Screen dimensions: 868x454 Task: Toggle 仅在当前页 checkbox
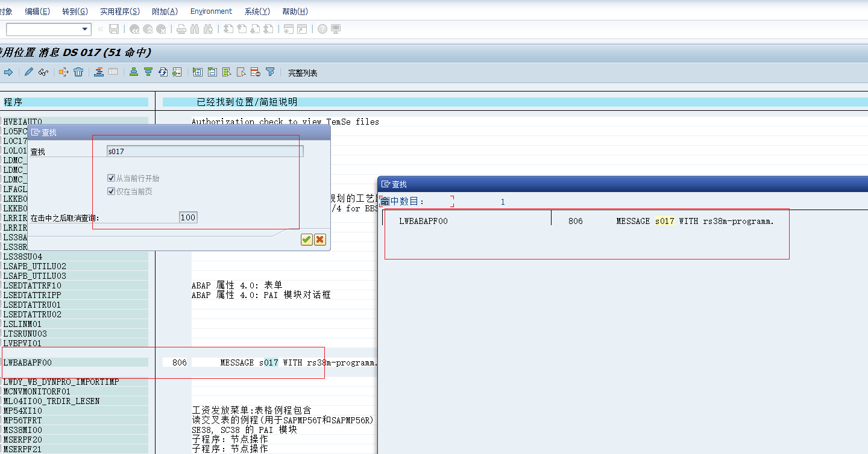pos(111,191)
